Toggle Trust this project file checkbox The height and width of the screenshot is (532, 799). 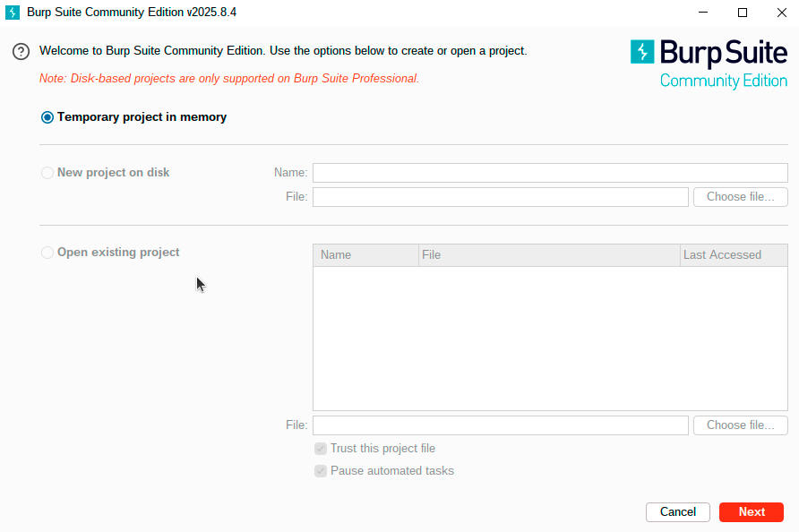pyautogui.click(x=321, y=449)
